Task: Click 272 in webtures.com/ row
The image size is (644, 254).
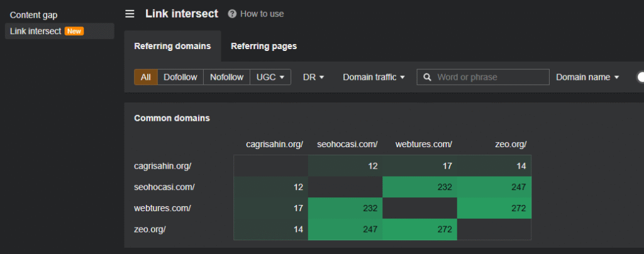Action: [494, 208]
